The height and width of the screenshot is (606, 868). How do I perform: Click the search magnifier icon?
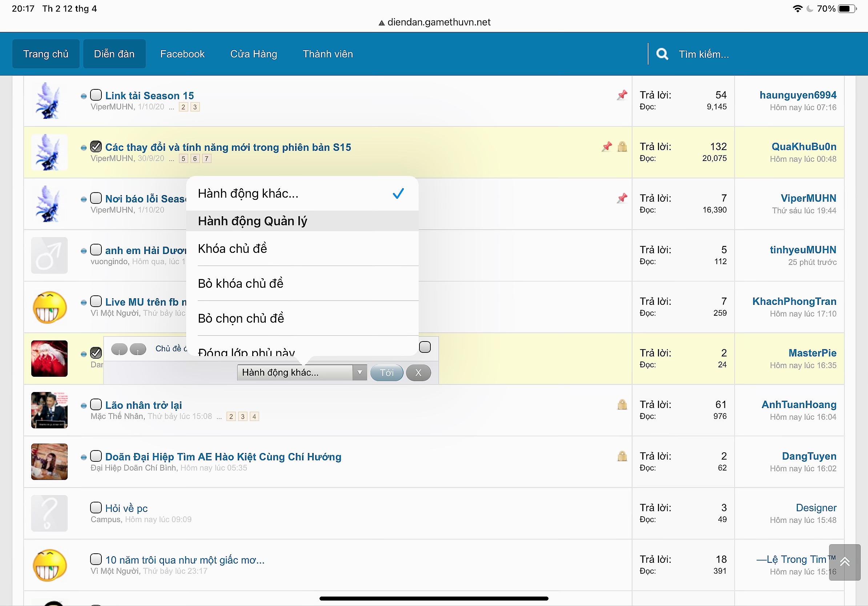click(x=662, y=54)
